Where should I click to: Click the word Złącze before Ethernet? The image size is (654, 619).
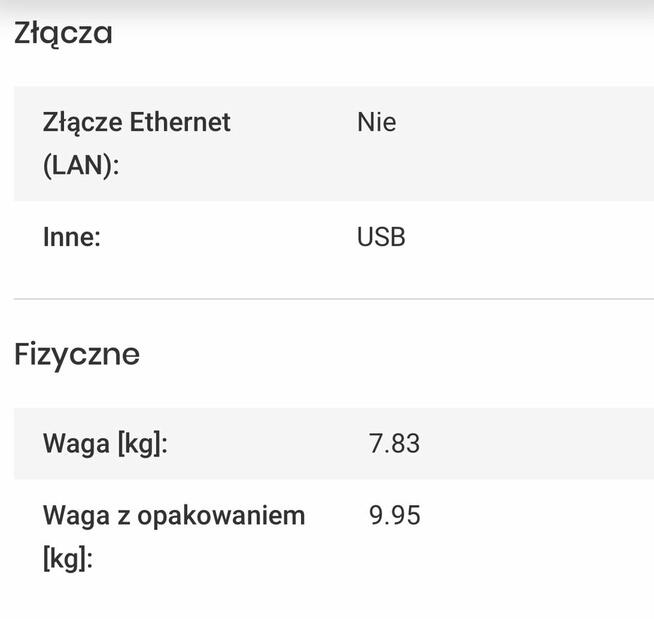(83, 123)
